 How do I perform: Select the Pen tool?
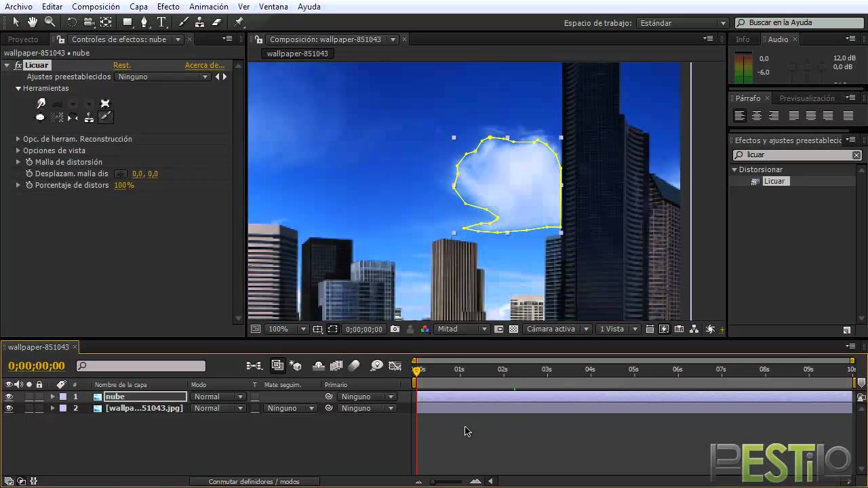[144, 22]
